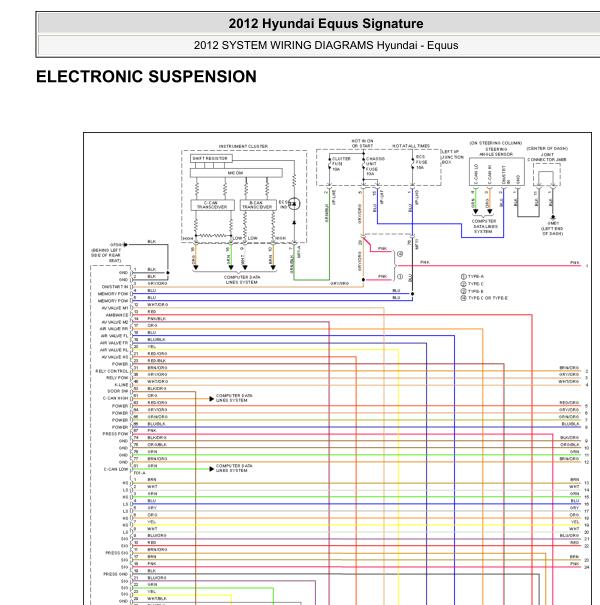
Task: Click the TYPE-A legend entry
Action: pos(472,276)
